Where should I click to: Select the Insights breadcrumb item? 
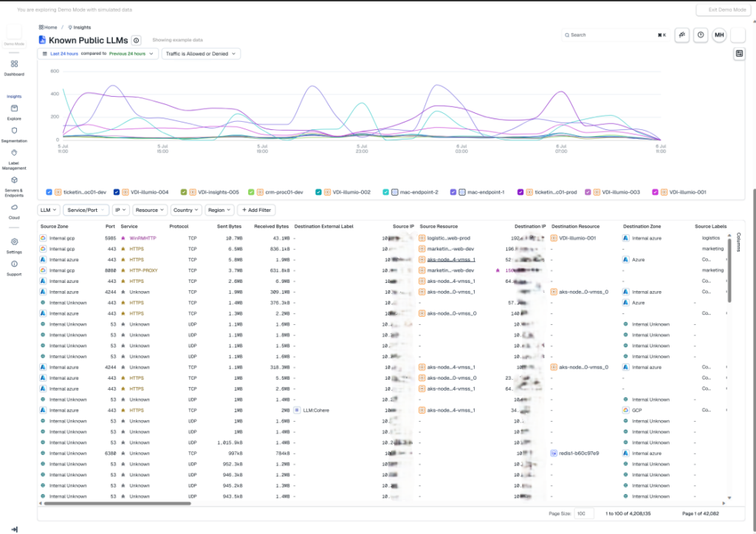point(80,27)
